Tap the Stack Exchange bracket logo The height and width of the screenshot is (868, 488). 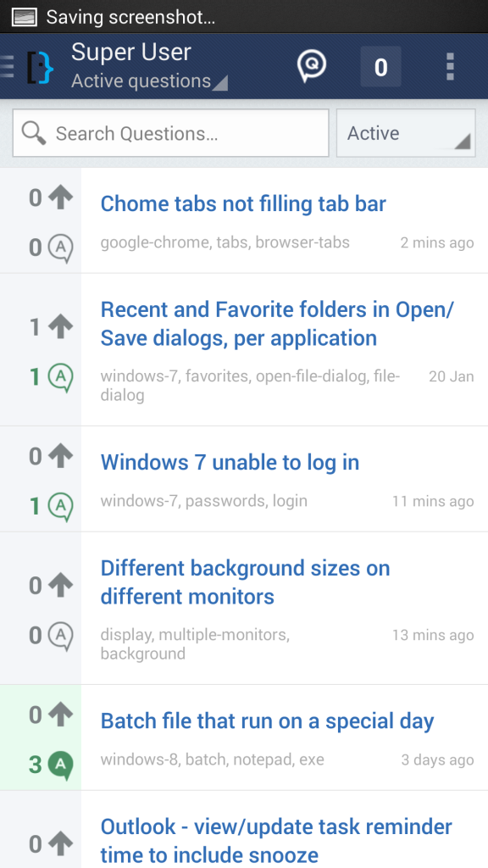pyautogui.click(x=41, y=66)
